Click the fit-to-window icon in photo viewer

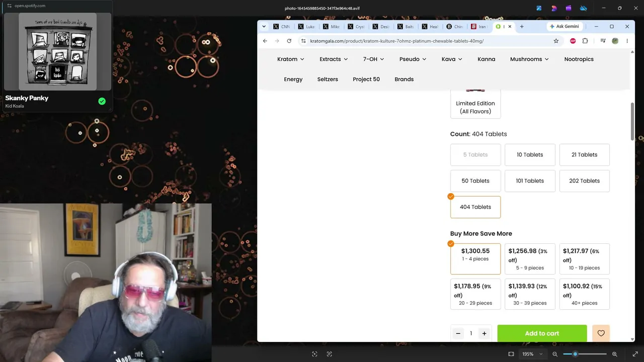tap(511, 354)
